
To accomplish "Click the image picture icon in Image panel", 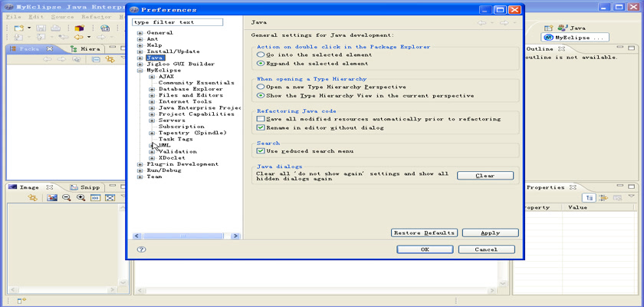I will pos(52,198).
